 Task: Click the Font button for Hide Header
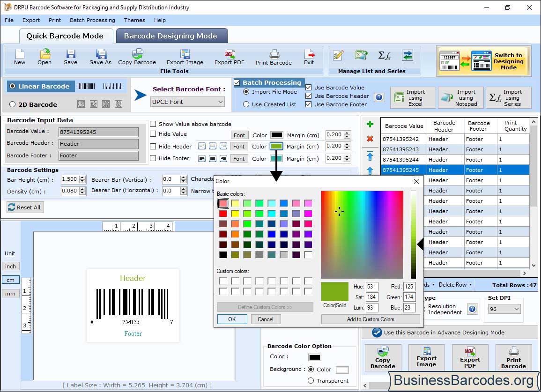coord(239,146)
